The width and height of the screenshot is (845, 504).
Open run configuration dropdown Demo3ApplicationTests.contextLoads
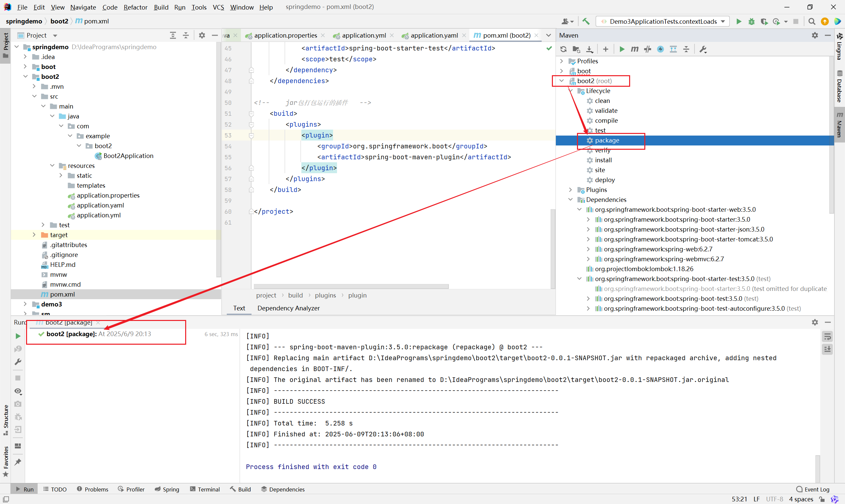(662, 21)
